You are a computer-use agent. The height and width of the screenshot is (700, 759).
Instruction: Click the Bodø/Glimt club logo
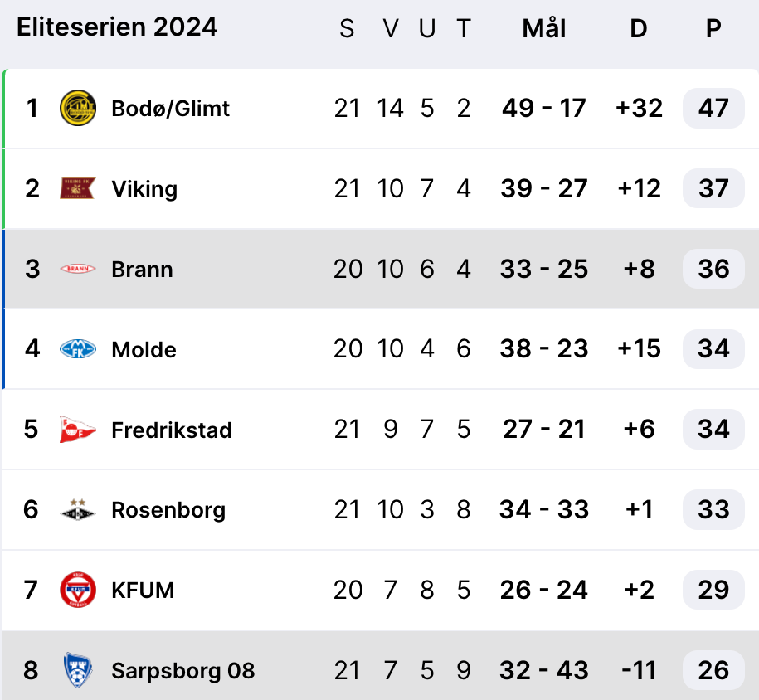pos(78,109)
